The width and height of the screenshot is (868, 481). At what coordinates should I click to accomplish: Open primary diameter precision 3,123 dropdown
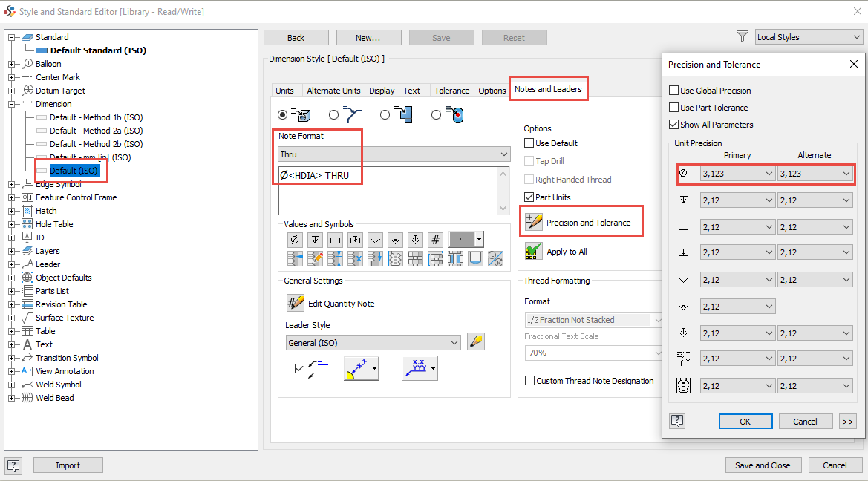(738, 174)
